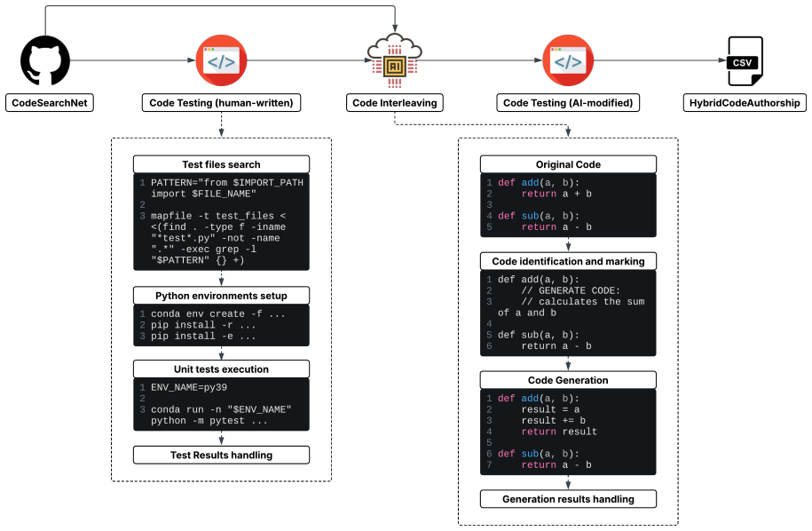Click the Python environments setup header
The width and height of the screenshot is (812, 531).
[221, 296]
